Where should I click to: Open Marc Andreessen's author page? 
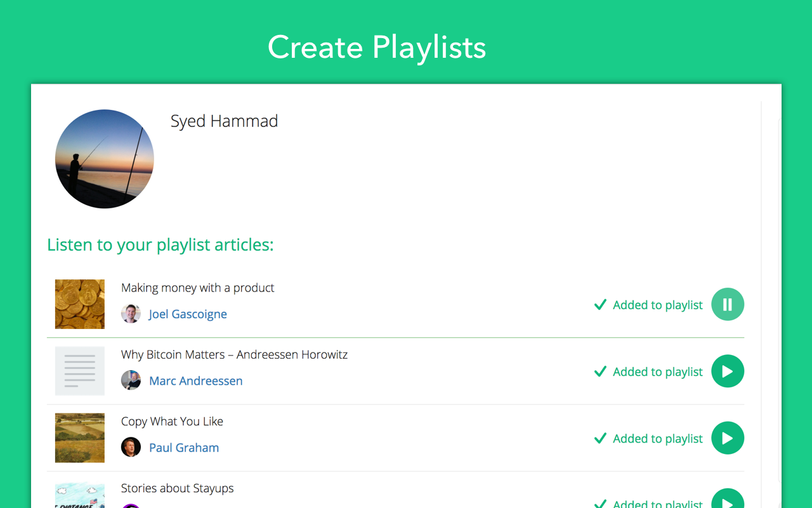[195, 381]
